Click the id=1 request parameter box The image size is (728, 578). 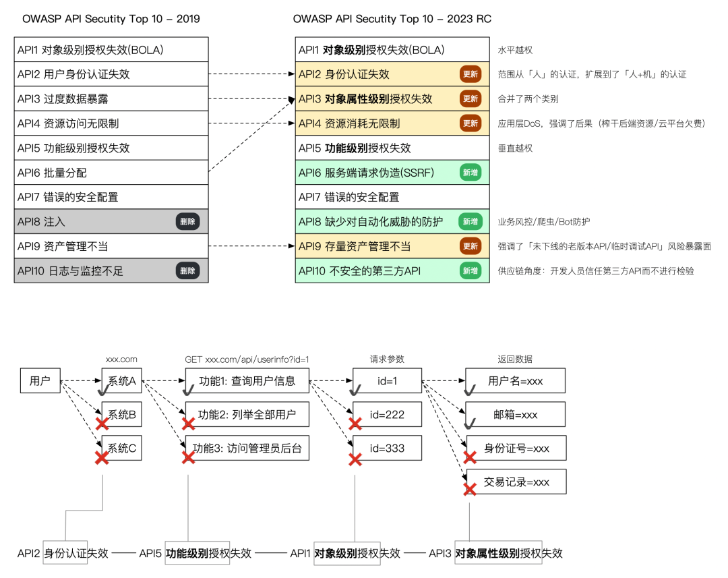[387, 381]
